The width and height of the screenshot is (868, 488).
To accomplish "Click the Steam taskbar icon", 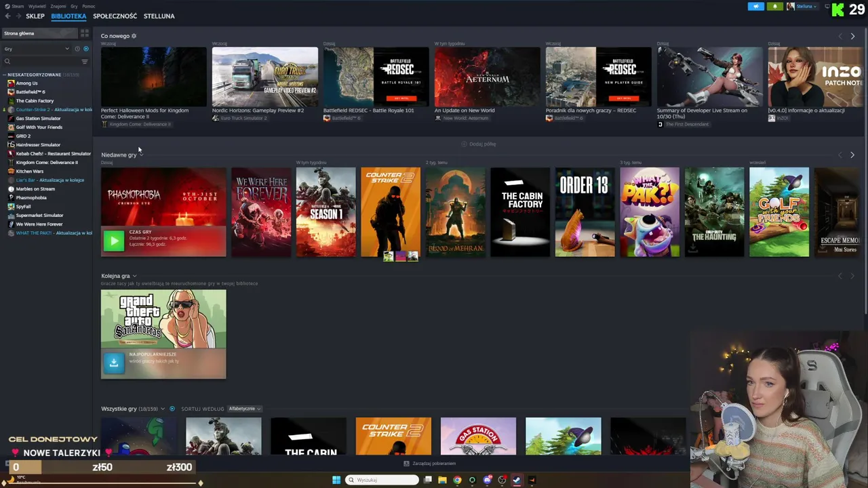I will pyautogui.click(x=517, y=480).
